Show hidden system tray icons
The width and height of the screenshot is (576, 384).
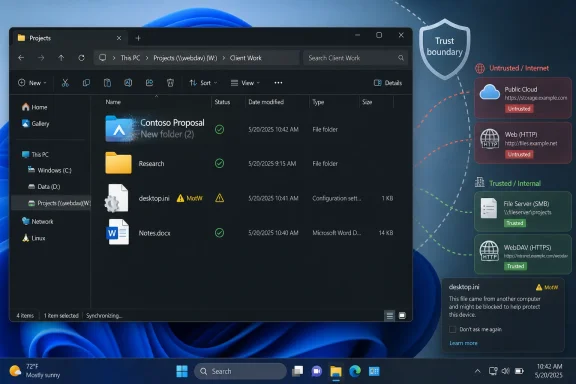(477, 371)
